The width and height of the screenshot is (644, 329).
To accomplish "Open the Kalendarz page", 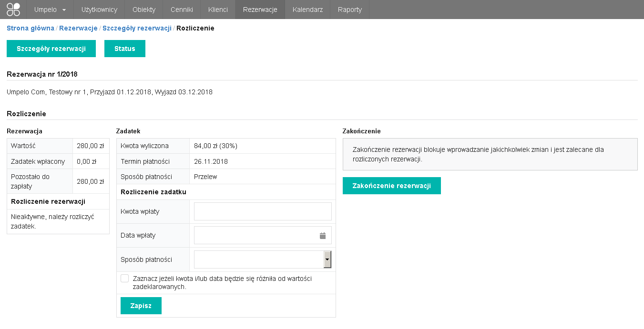I will 307,10.
